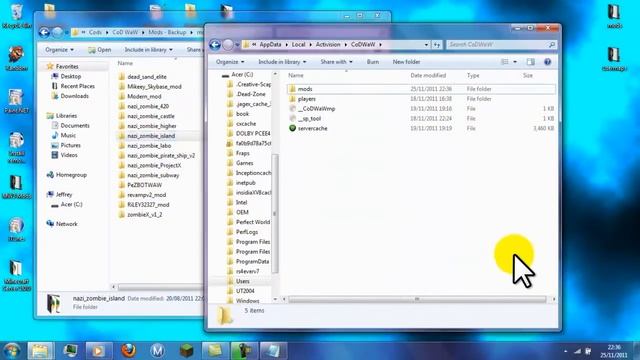Go forward in the CoDWaW window

228,44
